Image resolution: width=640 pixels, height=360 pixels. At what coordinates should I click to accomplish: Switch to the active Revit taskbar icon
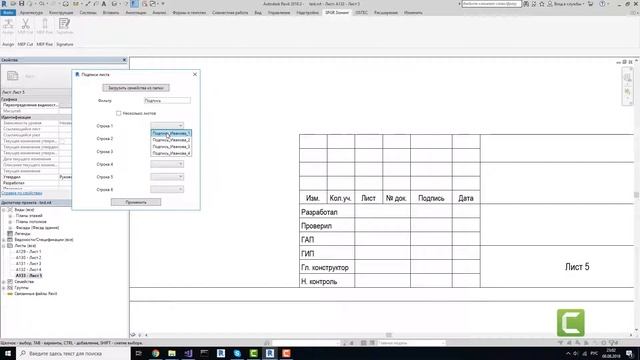pyautogui.click(x=270, y=353)
